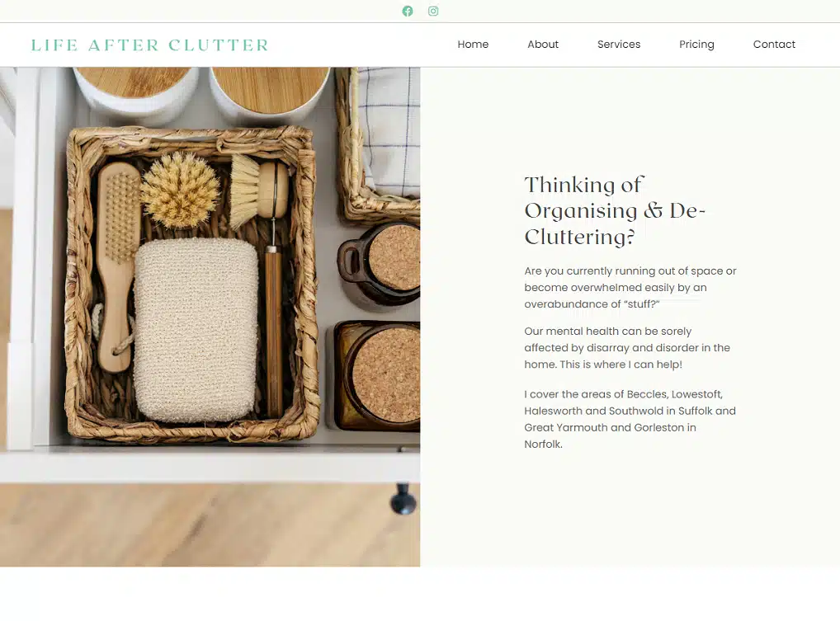Click the round bristle brush in the photo
The image size is (840, 621).
(x=180, y=191)
